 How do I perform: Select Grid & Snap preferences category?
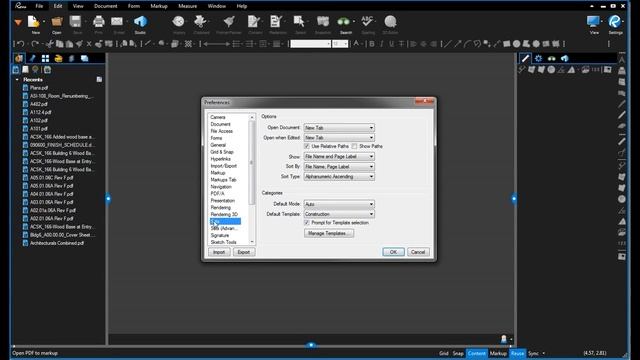[x=222, y=152]
